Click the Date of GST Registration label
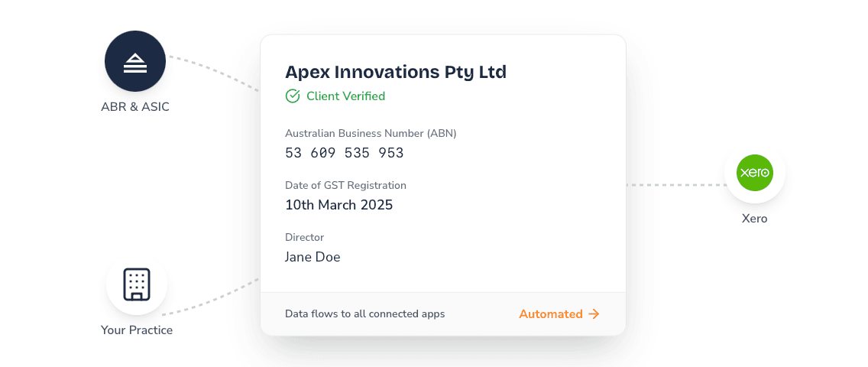This screenshot has height=367, width=868. click(x=345, y=185)
